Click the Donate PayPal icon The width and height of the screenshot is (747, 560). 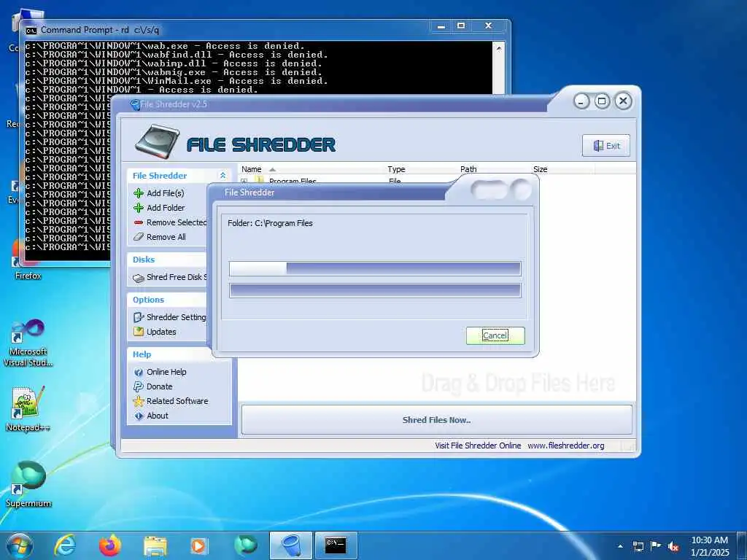139,386
